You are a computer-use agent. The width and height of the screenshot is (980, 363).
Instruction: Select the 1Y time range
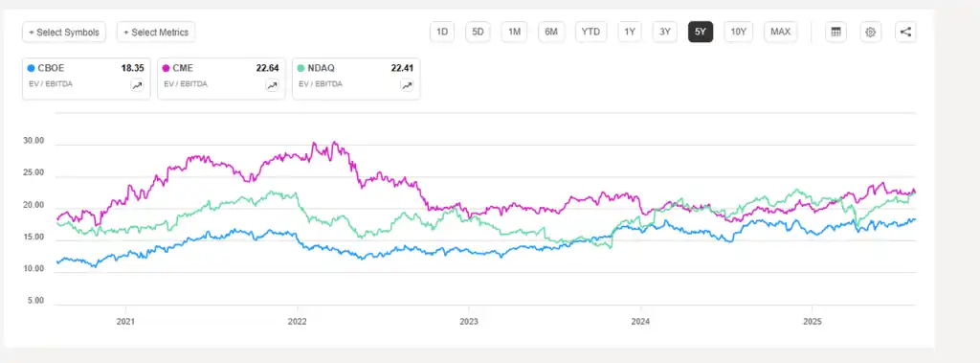coord(630,32)
